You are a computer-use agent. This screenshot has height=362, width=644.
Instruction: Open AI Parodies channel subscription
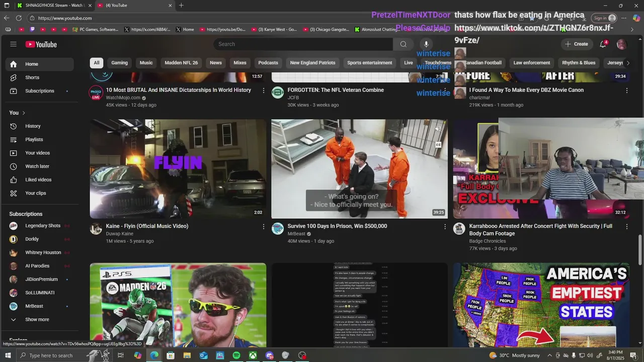pyautogui.click(x=40, y=266)
